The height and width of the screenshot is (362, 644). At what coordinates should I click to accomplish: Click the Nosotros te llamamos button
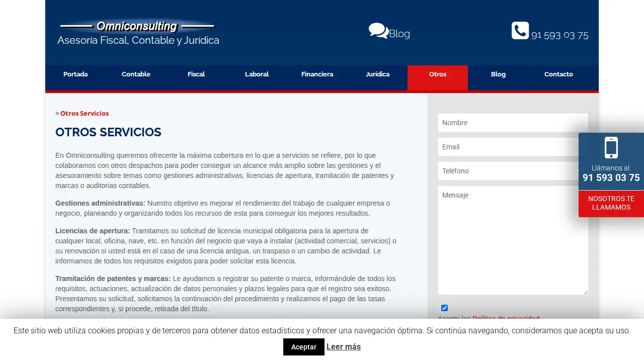(611, 203)
